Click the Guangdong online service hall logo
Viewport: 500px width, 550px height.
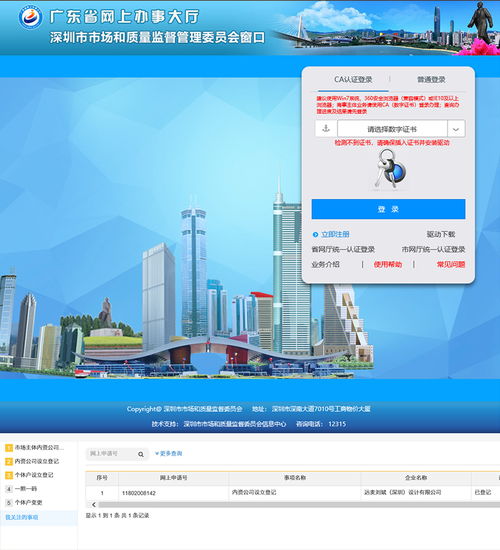[x=31, y=16]
